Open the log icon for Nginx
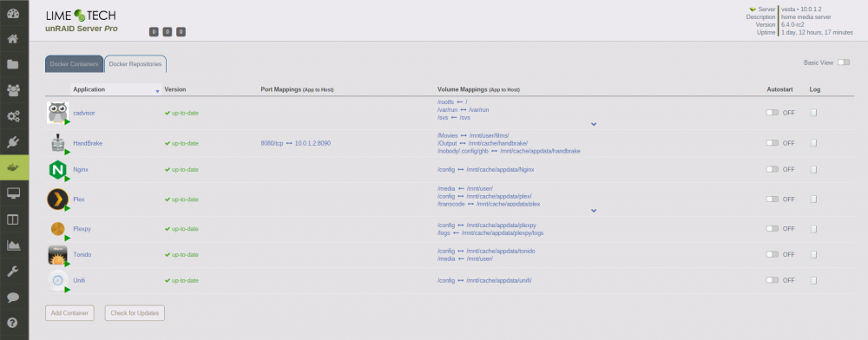Screen dimensions: 868x340 pyautogui.click(x=814, y=170)
